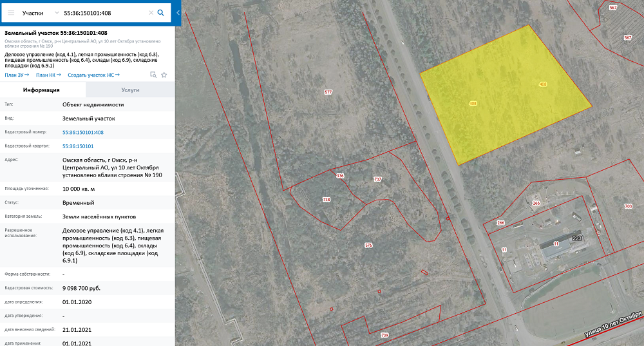Open the hamburger menu in search bar
Image resolution: width=644 pixels, height=346 pixels.
(10, 13)
